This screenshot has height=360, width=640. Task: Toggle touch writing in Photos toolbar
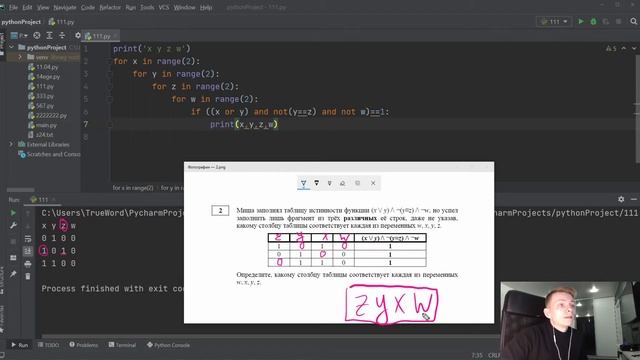(x=358, y=183)
